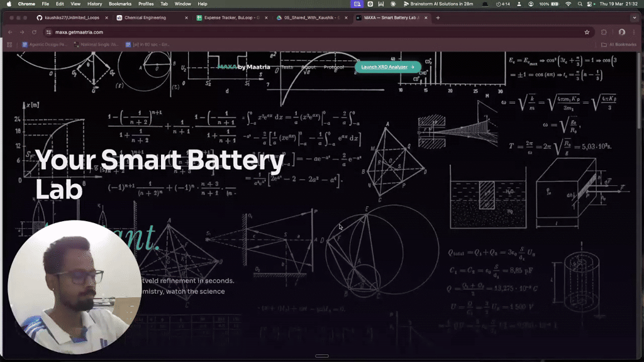Click the screen recording menu bar icon
644x362 pixels.
tap(370, 4)
